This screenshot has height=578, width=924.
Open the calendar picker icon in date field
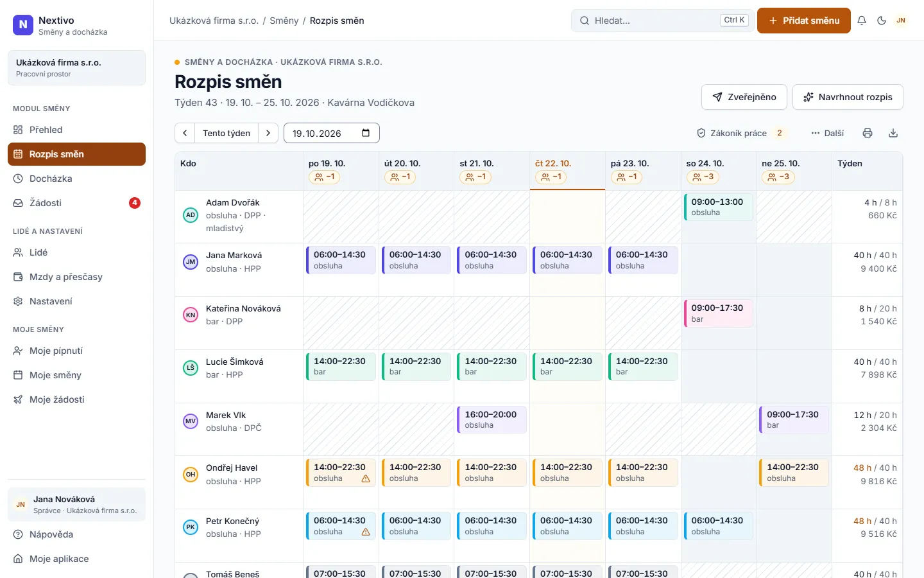(x=366, y=133)
